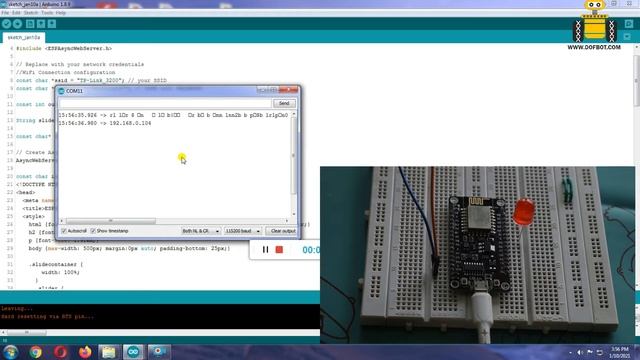Open the Help menu
Screen dimensions: 640x360
click(x=61, y=13)
